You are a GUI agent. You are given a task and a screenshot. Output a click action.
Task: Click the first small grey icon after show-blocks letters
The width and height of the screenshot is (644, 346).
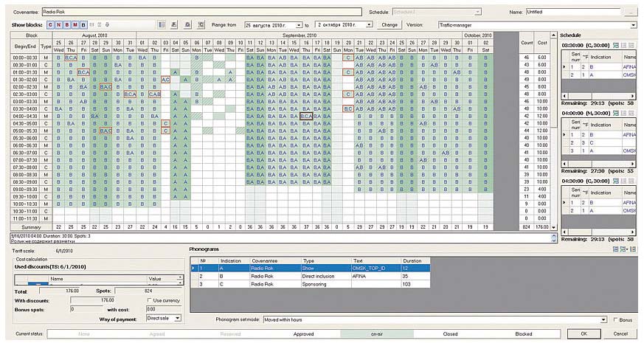tap(92, 25)
